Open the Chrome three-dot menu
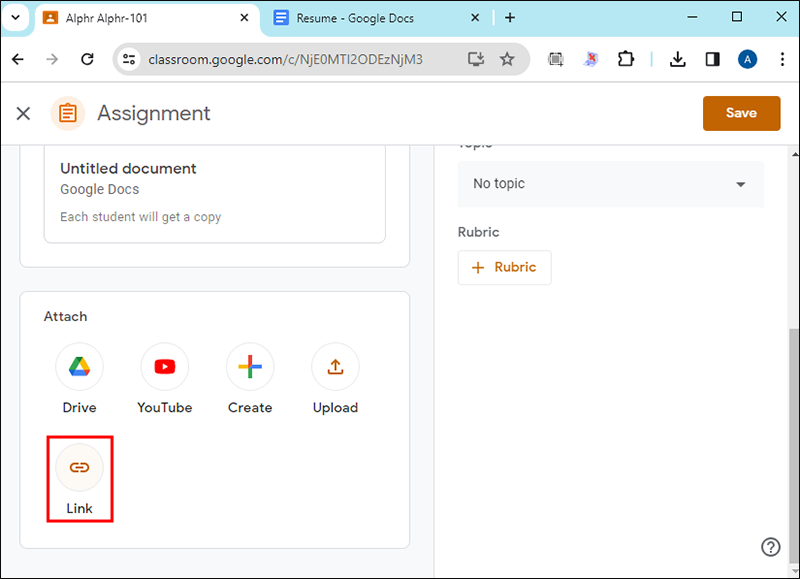800x579 pixels. click(x=782, y=60)
